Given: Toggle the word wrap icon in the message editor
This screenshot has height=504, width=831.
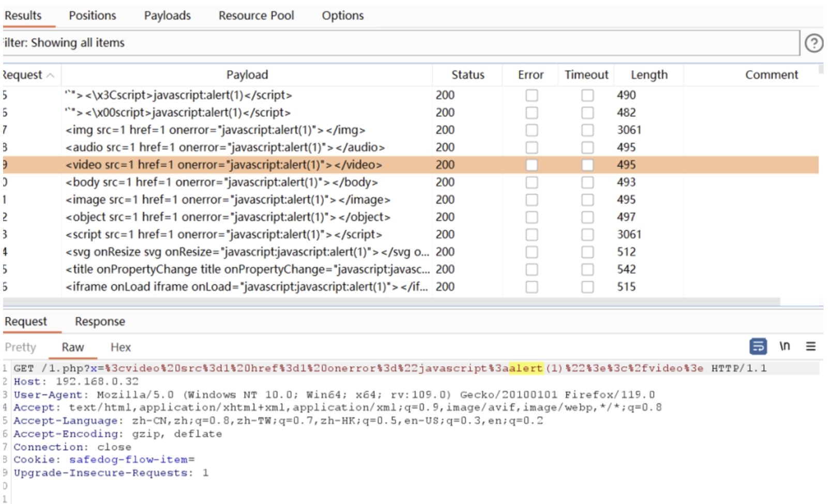Looking at the screenshot, I should point(758,346).
